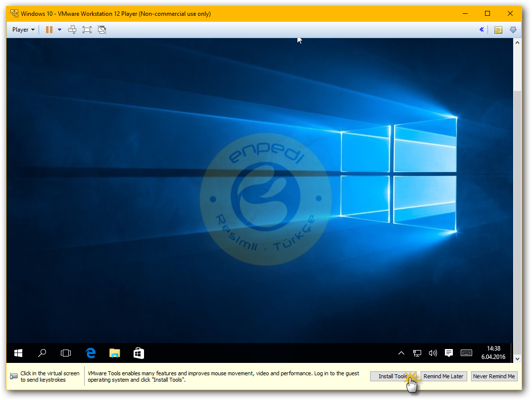Open the Windows Store from the taskbar
This screenshot has width=532, height=400.
tap(139, 353)
